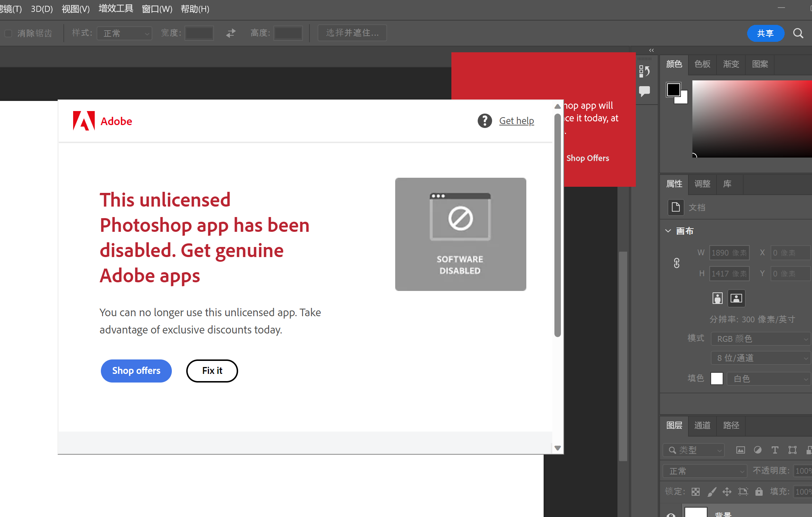The width and height of the screenshot is (812, 517).
Task: Select the 属性 properties tab
Action: (674, 184)
